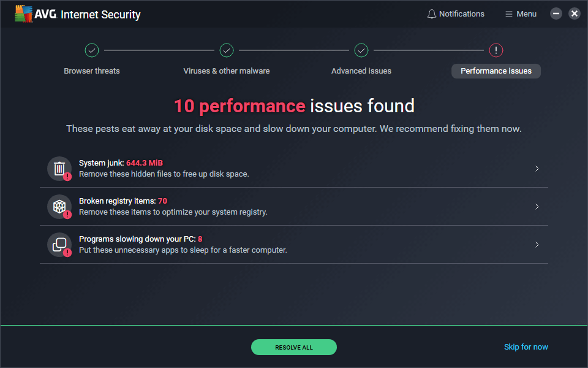588x368 pixels.
Task: Expand Programs slowing down PC chevron
Action: 537,245
